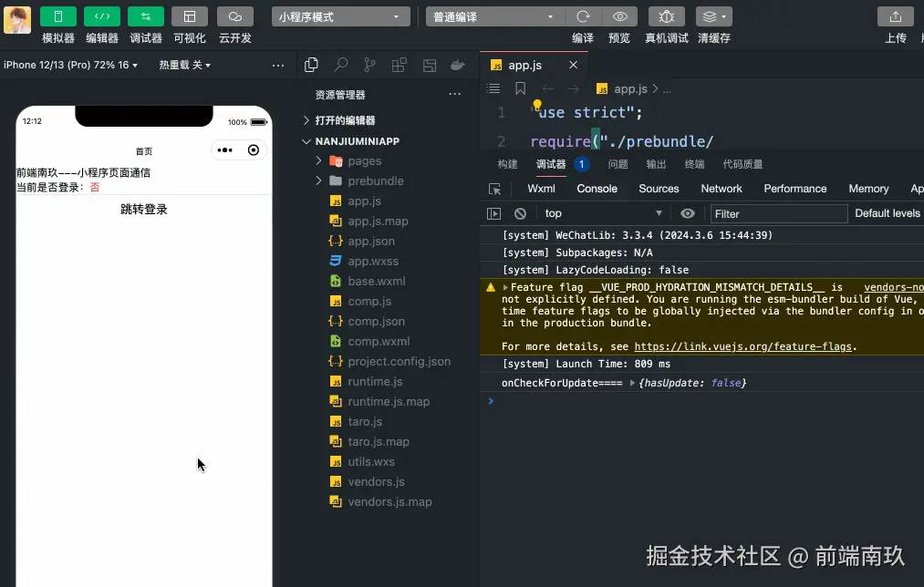Click the console Filter input field

[778, 213]
